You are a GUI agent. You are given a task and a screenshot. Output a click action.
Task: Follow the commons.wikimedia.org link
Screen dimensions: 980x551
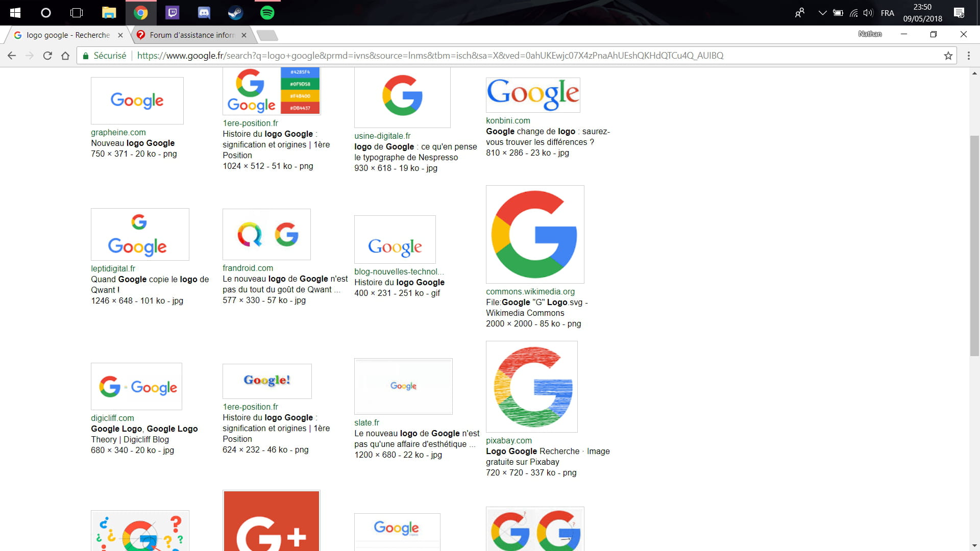pyautogui.click(x=530, y=292)
